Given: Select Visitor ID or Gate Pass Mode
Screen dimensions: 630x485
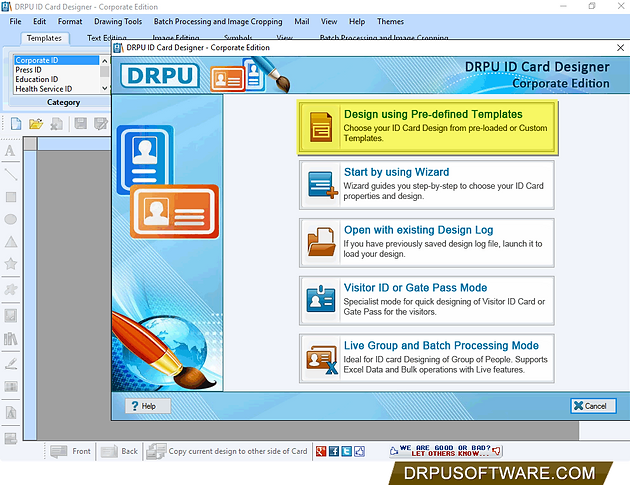Looking at the screenshot, I should pos(426,301).
